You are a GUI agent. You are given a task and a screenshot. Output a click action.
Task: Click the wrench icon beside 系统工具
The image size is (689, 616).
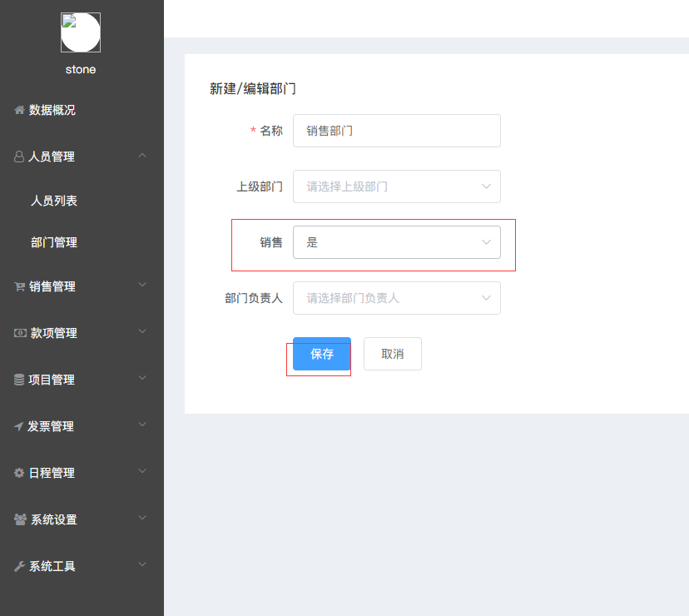pyautogui.click(x=19, y=566)
